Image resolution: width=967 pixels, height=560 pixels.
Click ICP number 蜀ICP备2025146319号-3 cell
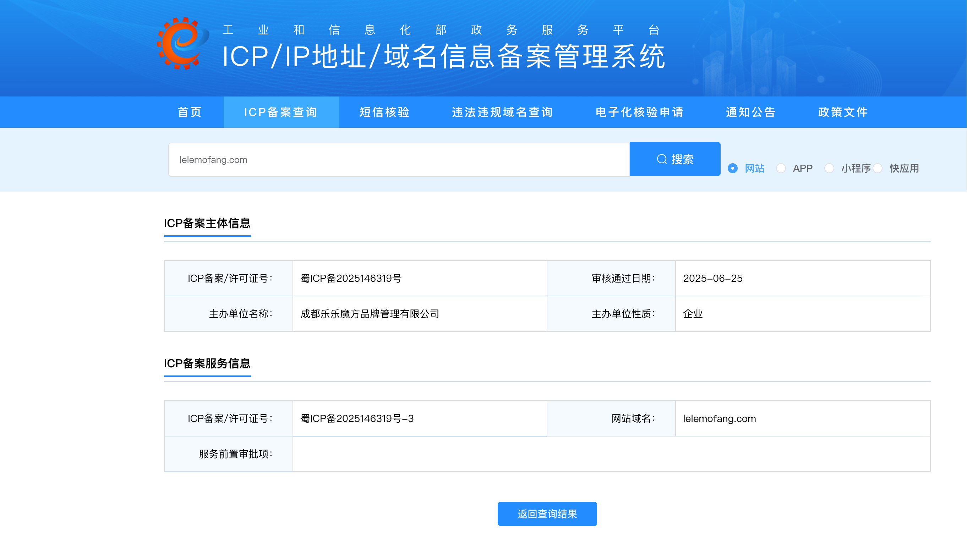coord(357,418)
